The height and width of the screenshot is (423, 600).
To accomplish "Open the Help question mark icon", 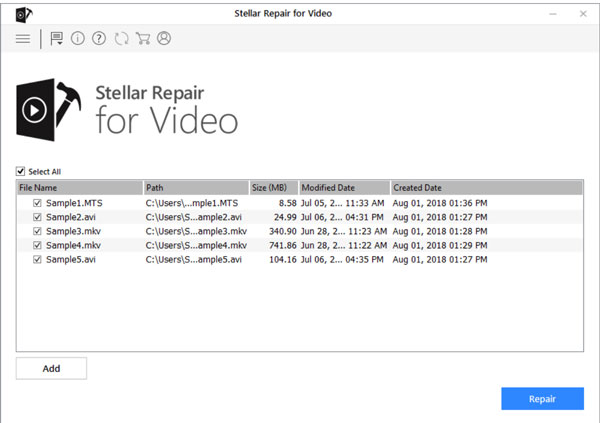I will click(99, 39).
